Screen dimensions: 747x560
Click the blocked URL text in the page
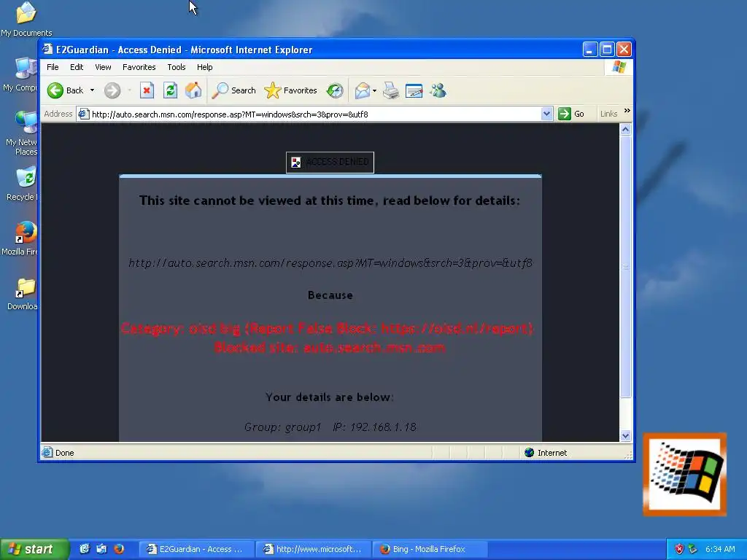click(330, 262)
